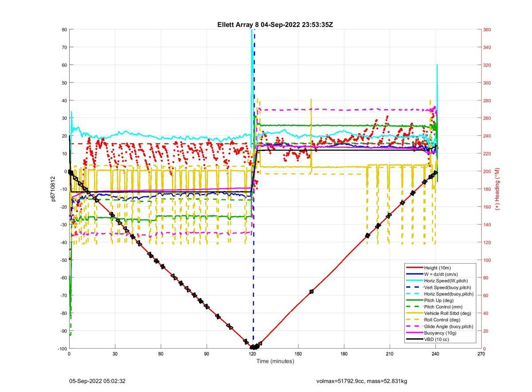The width and height of the screenshot is (532, 392).
Task: Click the cyan line swatch for Horiz Speed(W,pitch)
Action: click(x=415, y=281)
